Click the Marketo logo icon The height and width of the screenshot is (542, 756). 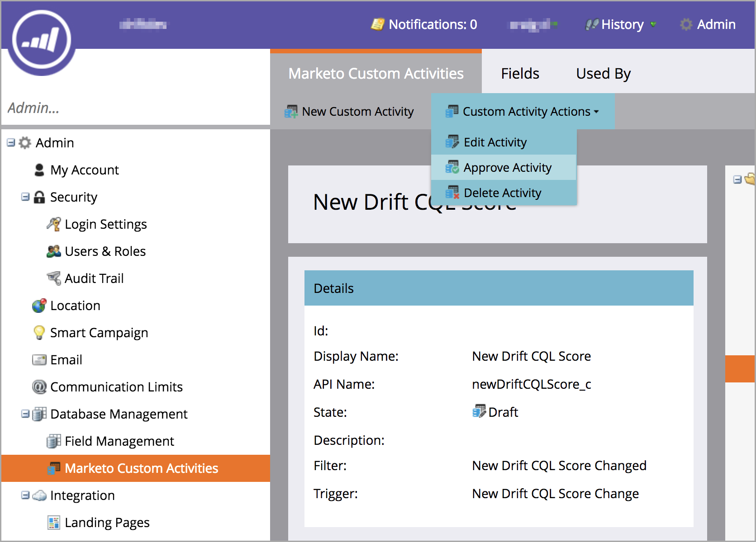42,40
